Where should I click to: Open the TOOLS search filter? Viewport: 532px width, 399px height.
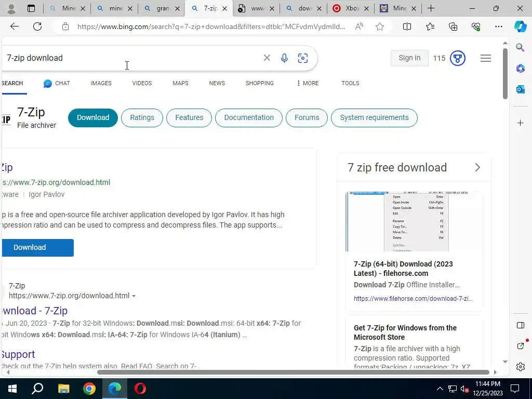350,84
